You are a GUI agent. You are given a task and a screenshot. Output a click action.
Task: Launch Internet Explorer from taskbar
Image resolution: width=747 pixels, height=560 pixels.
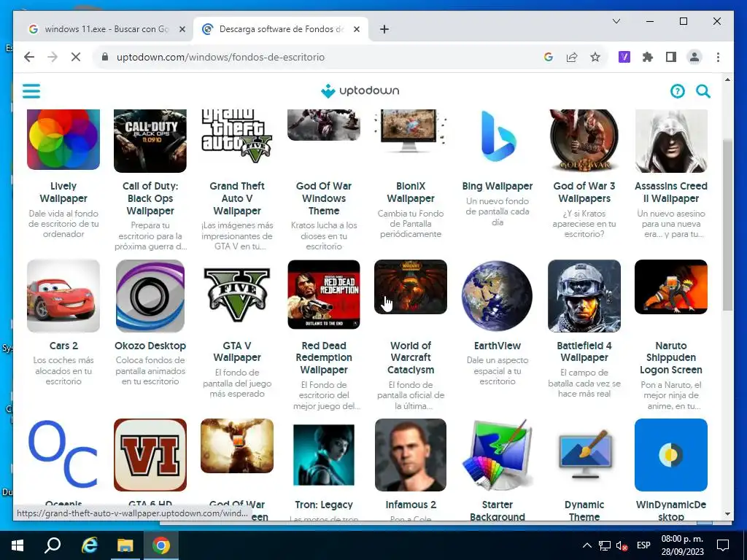pyautogui.click(x=89, y=545)
